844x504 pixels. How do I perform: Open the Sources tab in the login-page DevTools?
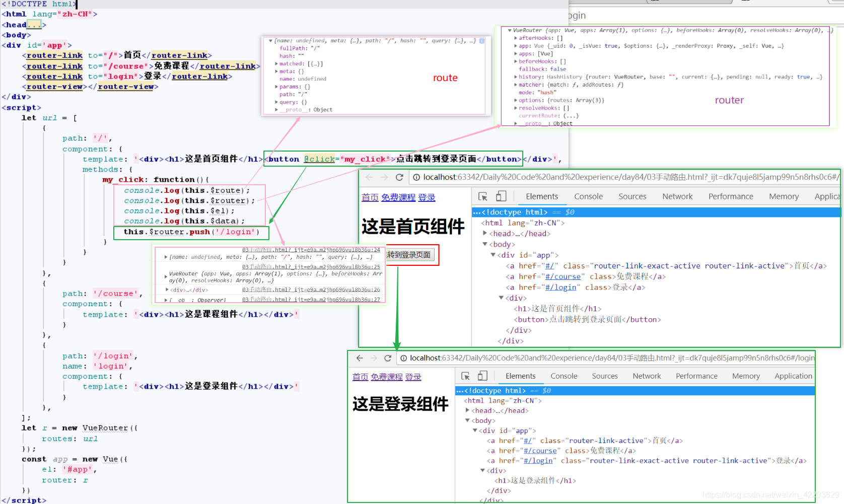click(x=605, y=376)
